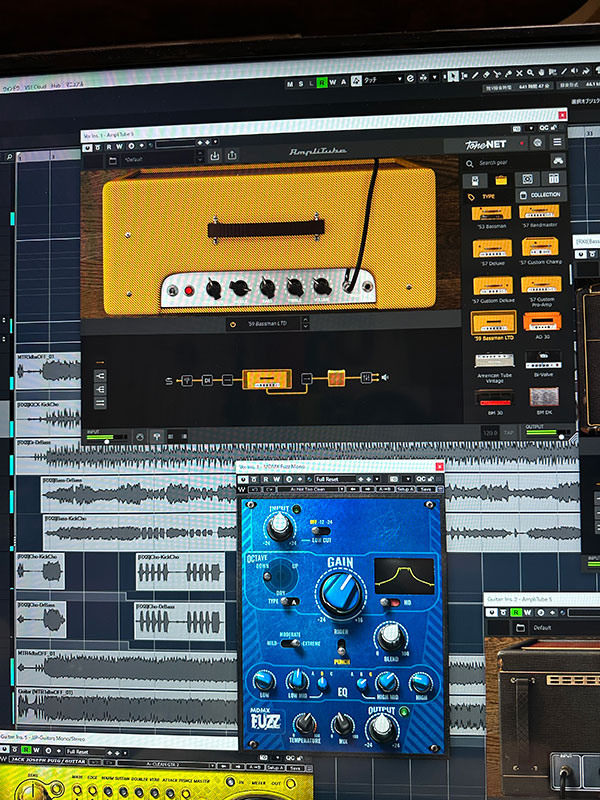Toggle global Mute M button in Cubase toolbar

290,84
